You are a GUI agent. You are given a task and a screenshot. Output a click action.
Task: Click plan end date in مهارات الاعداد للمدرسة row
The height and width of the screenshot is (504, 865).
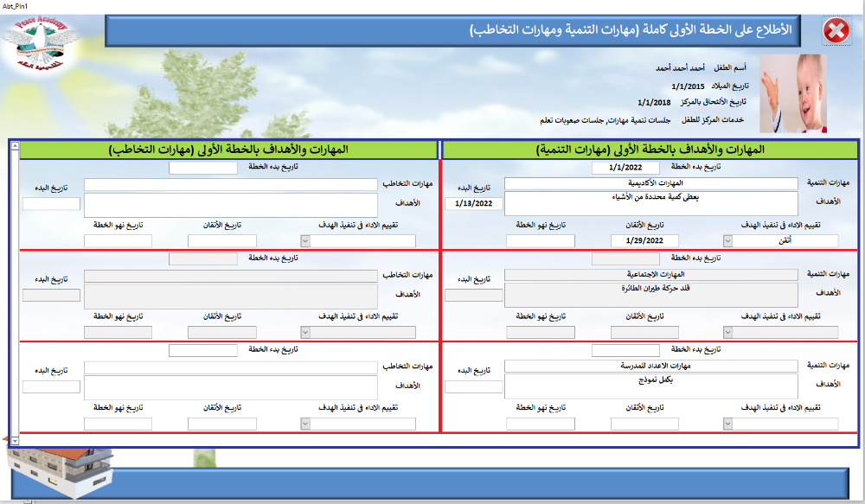tap(541, 424)
